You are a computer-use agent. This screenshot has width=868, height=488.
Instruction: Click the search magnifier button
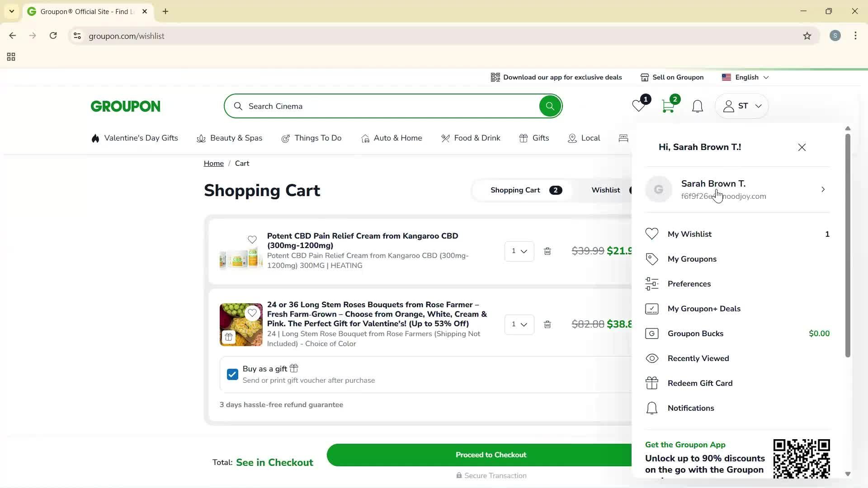coord(549,106)
